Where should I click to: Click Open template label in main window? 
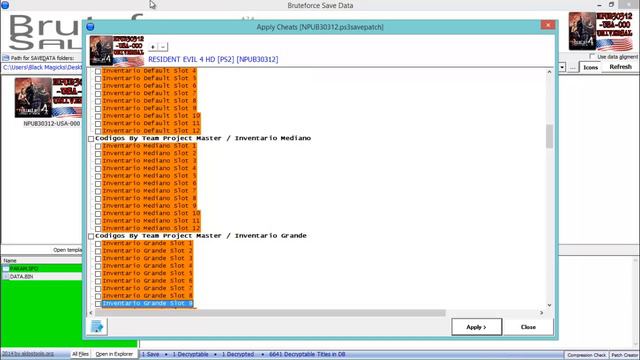[67, 250]
